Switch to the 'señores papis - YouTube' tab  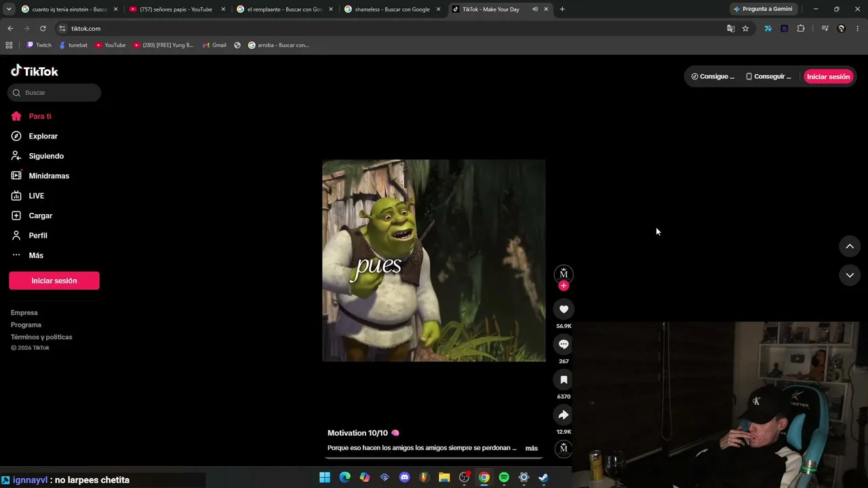[176, 9]
